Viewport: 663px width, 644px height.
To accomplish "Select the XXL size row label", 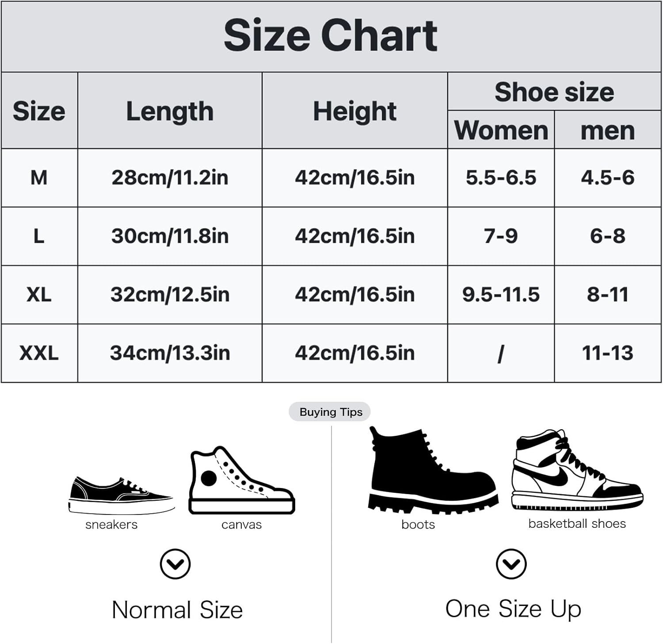I will point(39,353).
